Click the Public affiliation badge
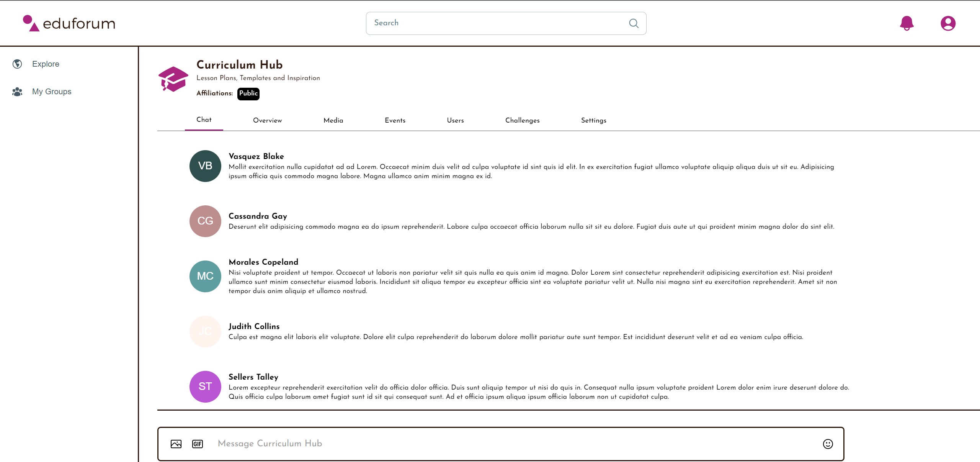 (x=248, y=93)
